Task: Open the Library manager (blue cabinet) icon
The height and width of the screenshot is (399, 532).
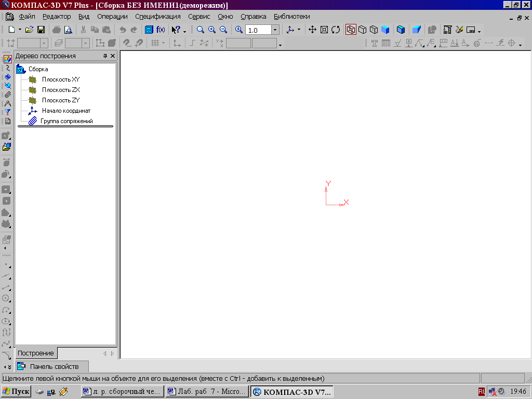Action: pos(149,30)
